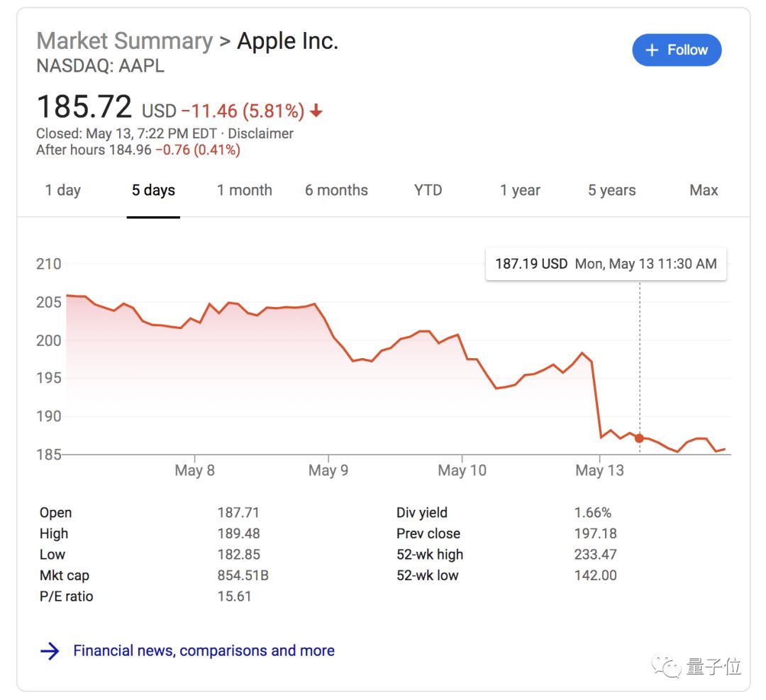Switch to the 6 months range

coord(336,190)
